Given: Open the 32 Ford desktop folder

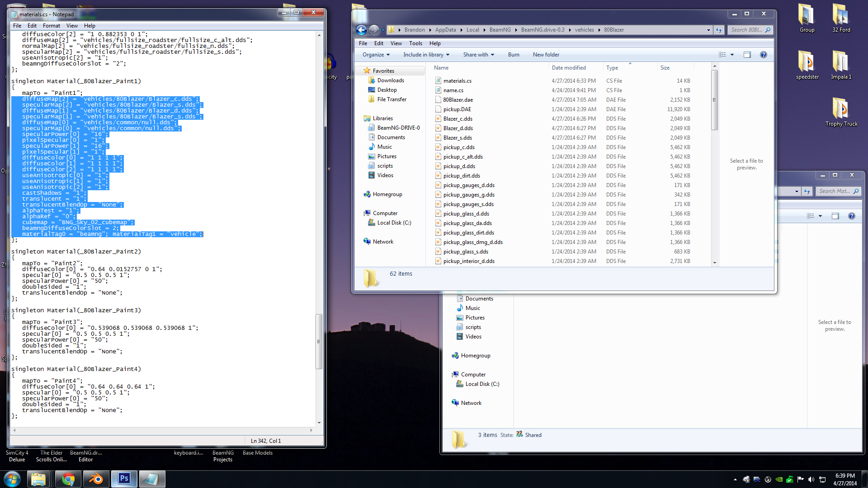Looking at the screenshot, I should point(841,18).
